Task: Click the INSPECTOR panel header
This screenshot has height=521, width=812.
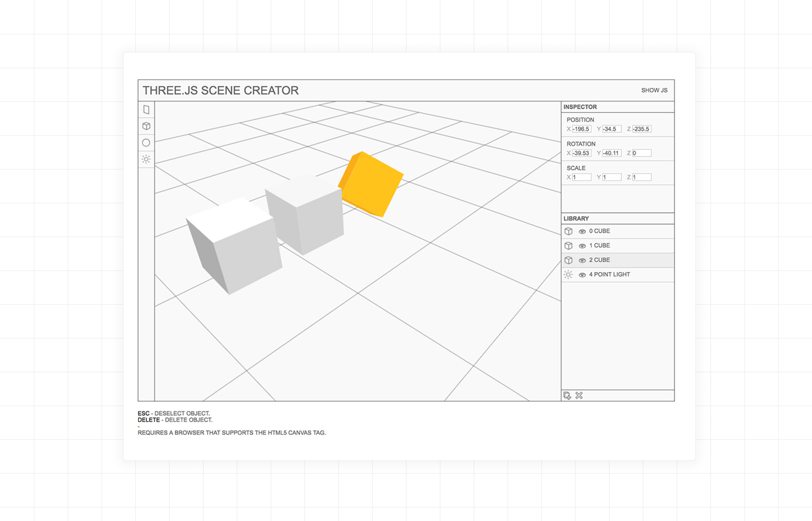Action: (x=581, y=106)
